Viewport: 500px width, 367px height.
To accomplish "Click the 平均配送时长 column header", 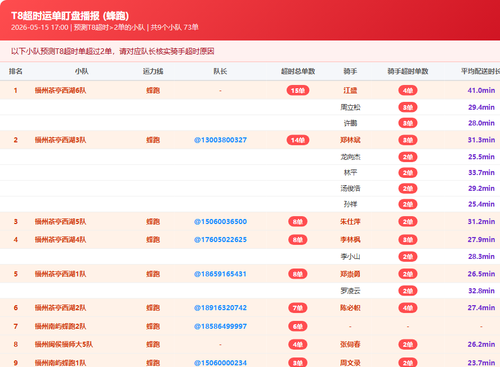I will [480, 71].
